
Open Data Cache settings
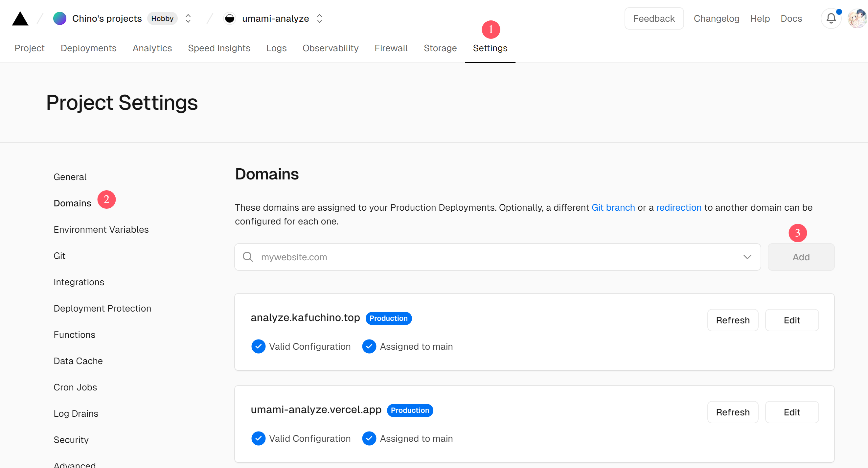(78, 361)
